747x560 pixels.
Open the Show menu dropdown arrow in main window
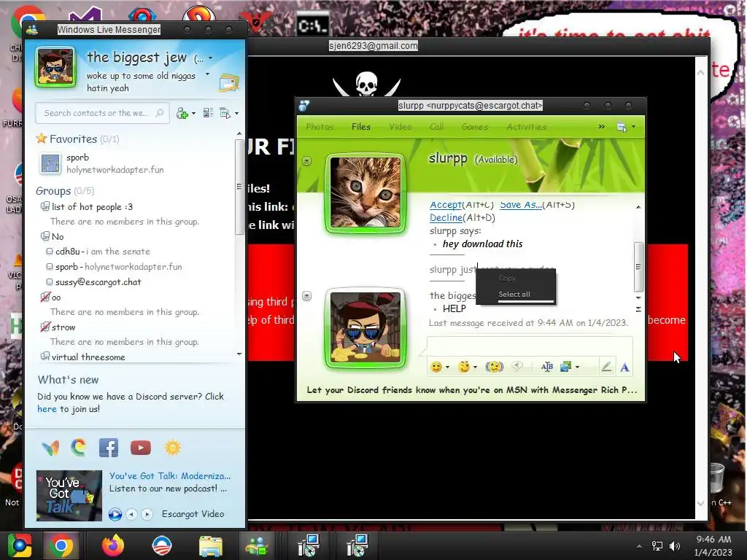coord(237,113)
